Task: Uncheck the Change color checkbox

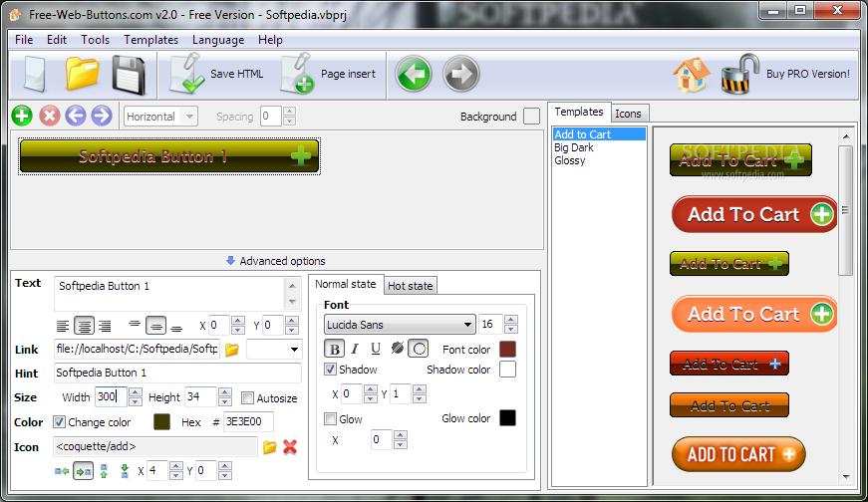Action: 59,421
